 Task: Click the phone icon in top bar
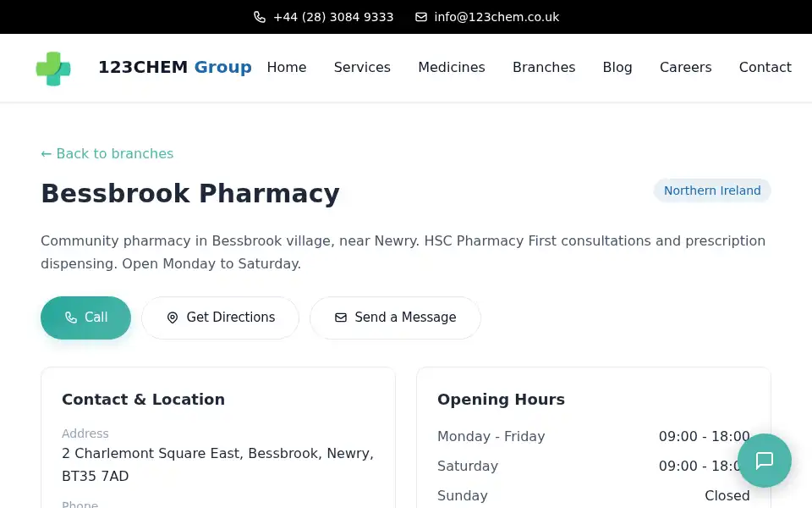(x=260, y=17)
